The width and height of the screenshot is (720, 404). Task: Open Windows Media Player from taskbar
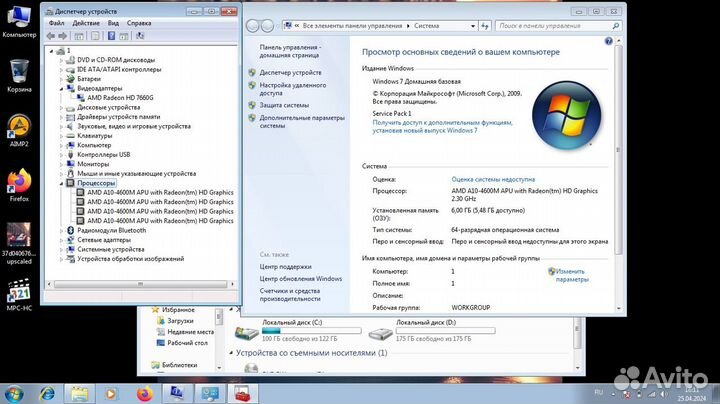click(x=111, y=394)
